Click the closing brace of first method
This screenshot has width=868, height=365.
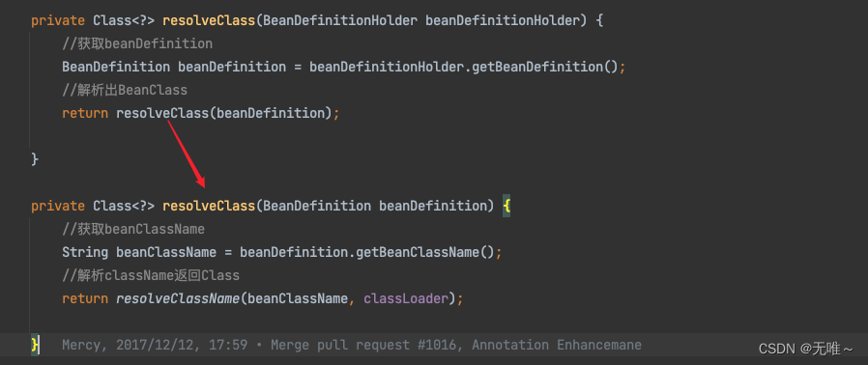(x=35, y=159)
